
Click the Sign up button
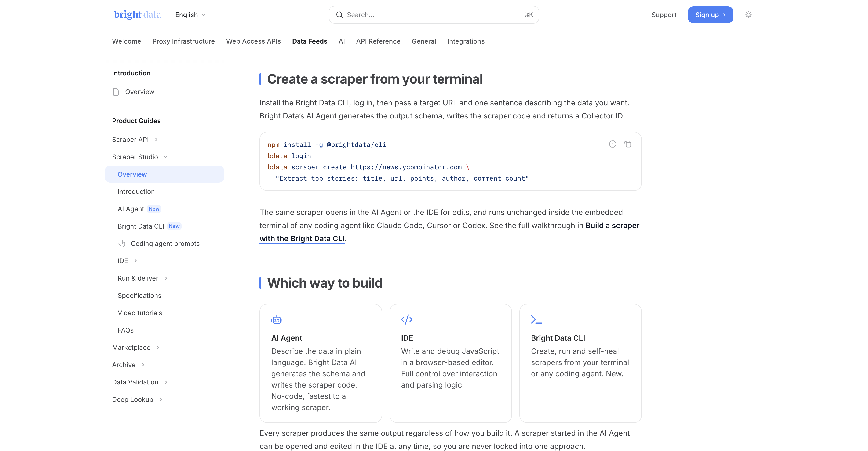(710, 15)
